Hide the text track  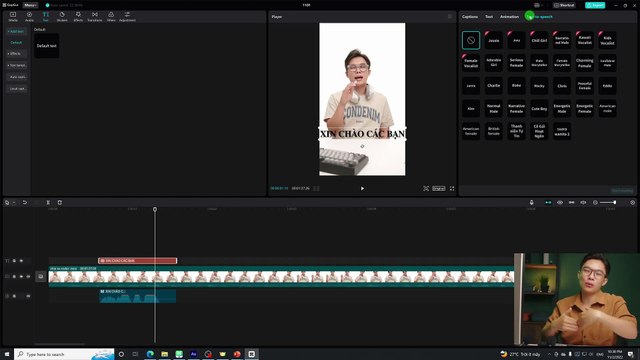click(x=21, y=261)
